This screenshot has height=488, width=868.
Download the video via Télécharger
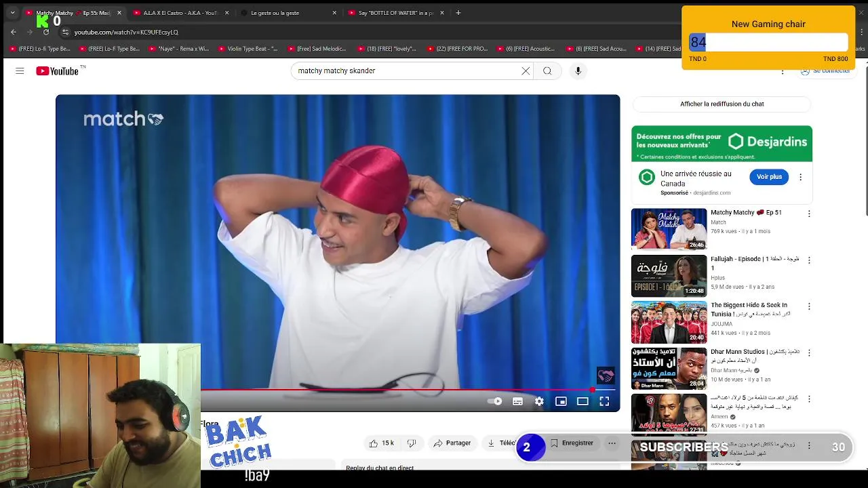[502, 443]
